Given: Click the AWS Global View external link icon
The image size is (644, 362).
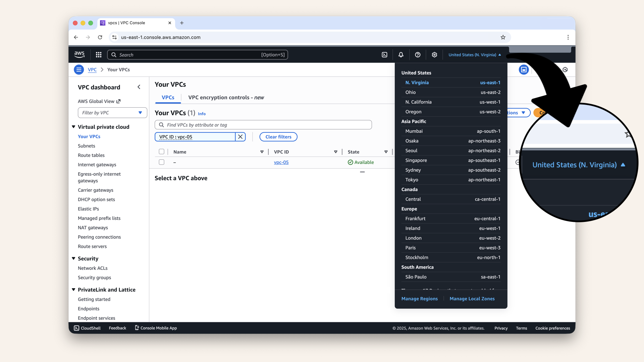Looking at the screenshot, I should (118, 101).
